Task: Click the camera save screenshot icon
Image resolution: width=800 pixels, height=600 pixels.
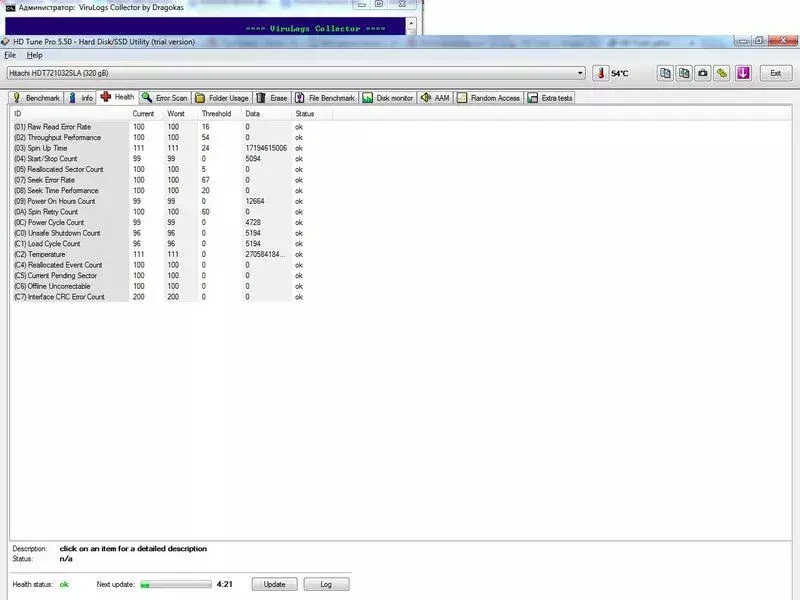Action: click(x=703, y=73)
